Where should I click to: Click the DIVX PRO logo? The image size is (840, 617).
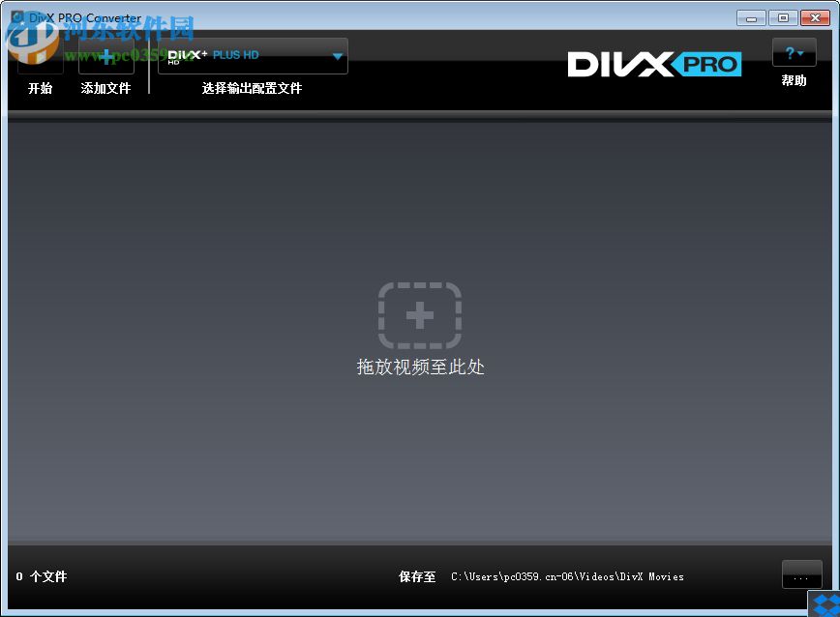coord(654,64)
